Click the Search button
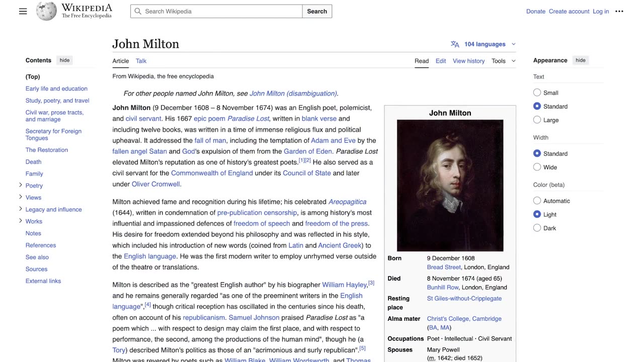Image resolution: width=644 pixels, height=362 pixels. pos(317,11)
